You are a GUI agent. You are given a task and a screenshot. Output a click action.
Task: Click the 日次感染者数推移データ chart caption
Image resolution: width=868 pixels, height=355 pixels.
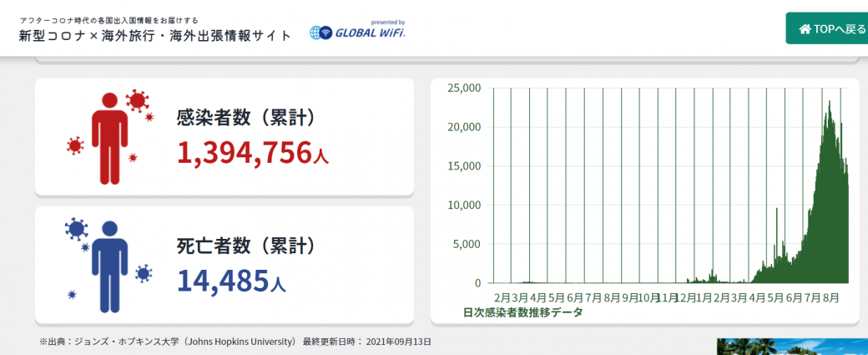(522, 312)
